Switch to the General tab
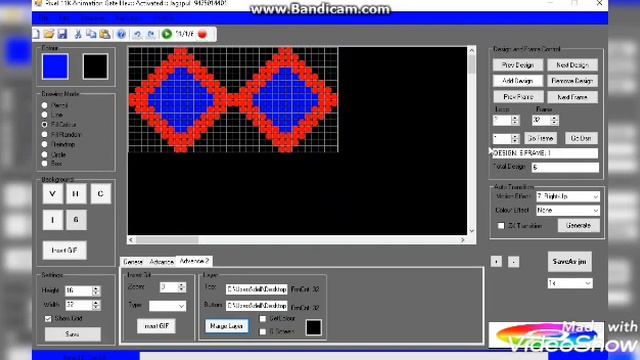640x360 pixels. pyautogui.click(x=133, y=262)
